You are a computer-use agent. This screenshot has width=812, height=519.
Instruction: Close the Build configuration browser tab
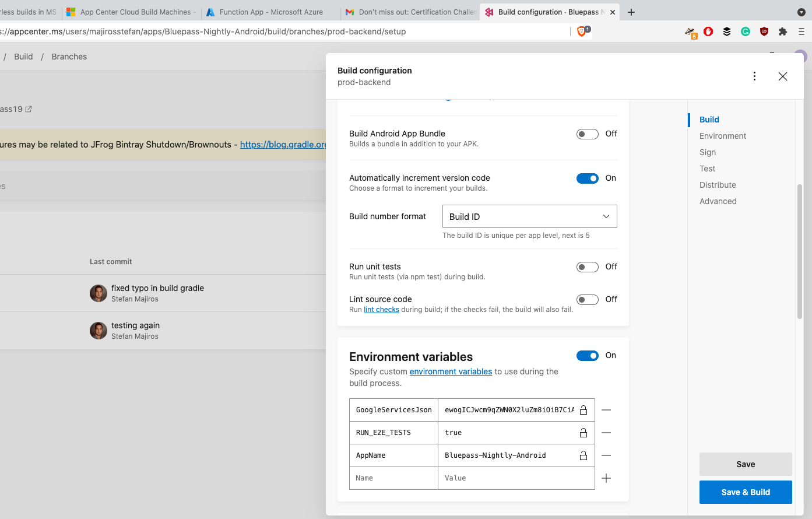pyautogui.click(x=613, y=12)
